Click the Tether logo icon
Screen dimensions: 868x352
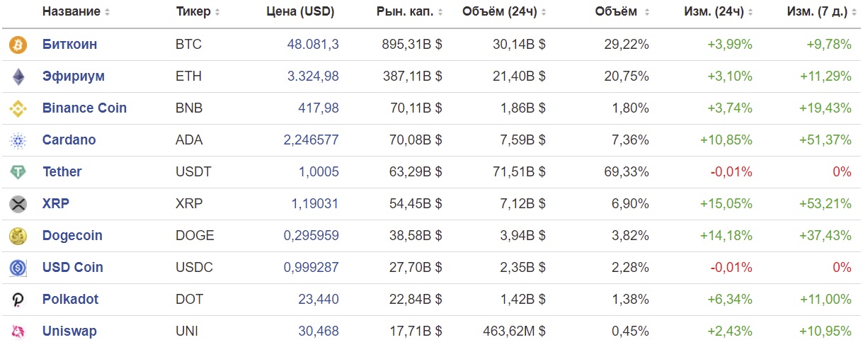click(17, 172)
